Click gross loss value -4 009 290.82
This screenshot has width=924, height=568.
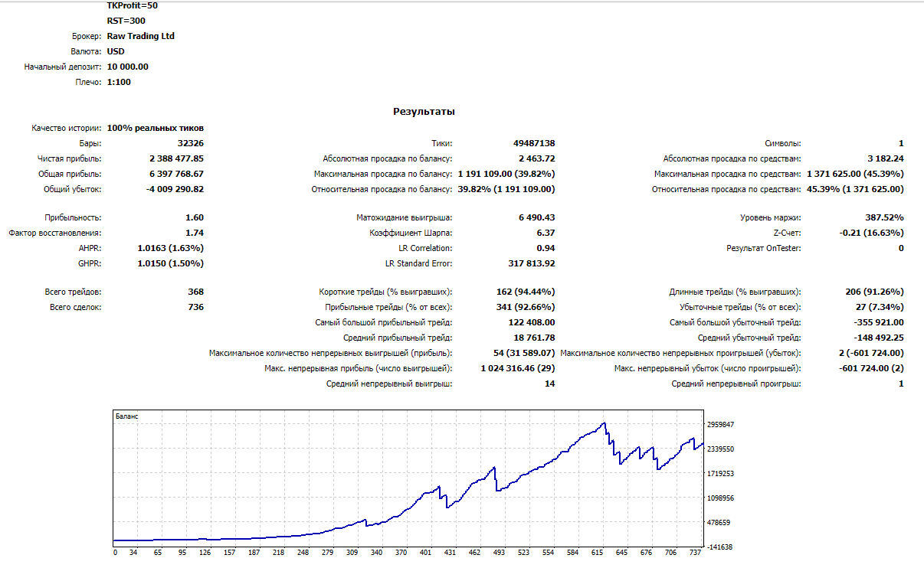175,189
